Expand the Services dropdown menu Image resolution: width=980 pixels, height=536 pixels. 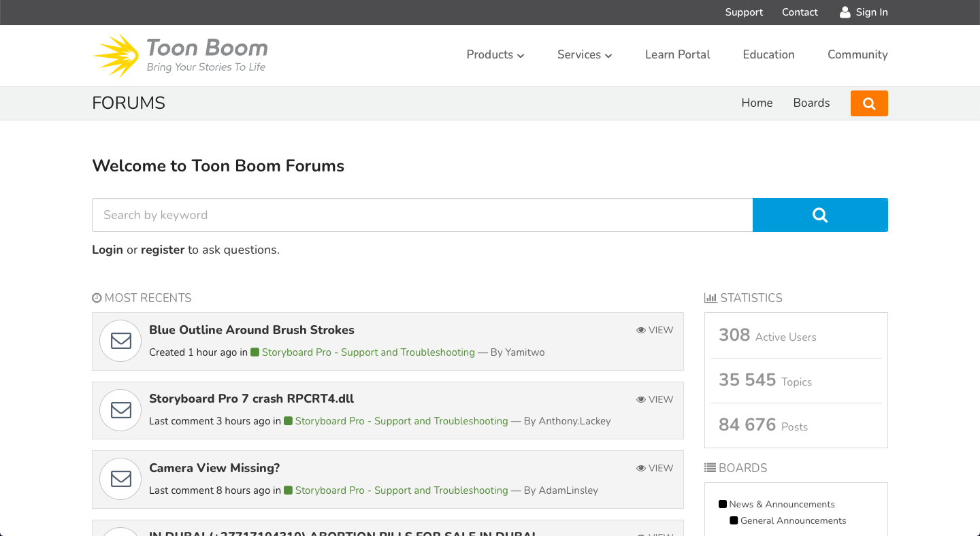pyautogui.click(x=585, y=54)
